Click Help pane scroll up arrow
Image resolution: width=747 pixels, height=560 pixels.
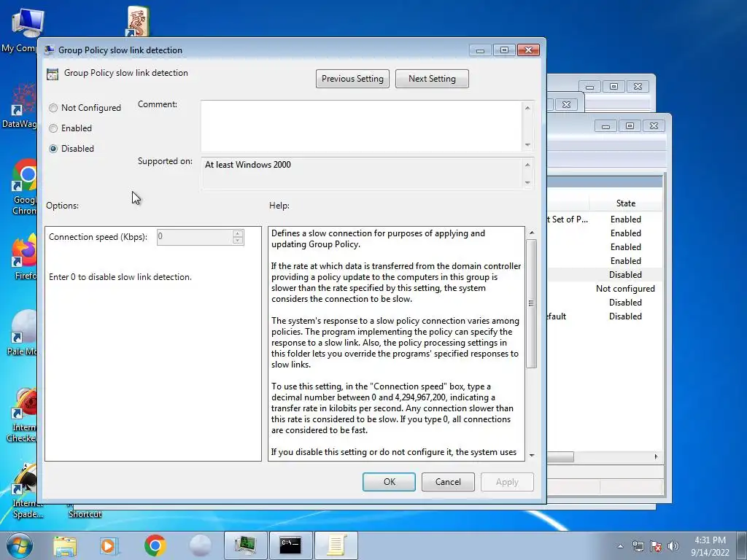[532, 233]
